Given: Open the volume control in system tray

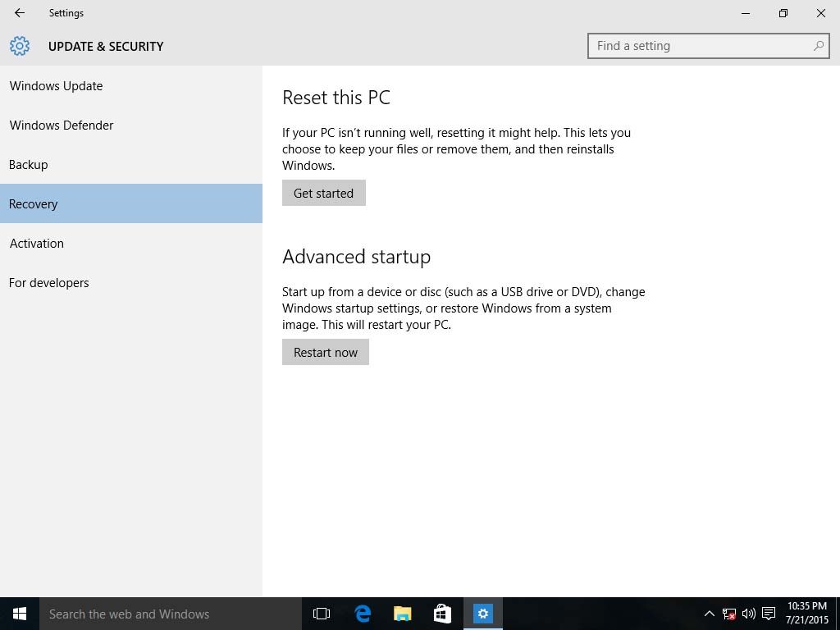Looking at the screenshot, I should 748,614.
